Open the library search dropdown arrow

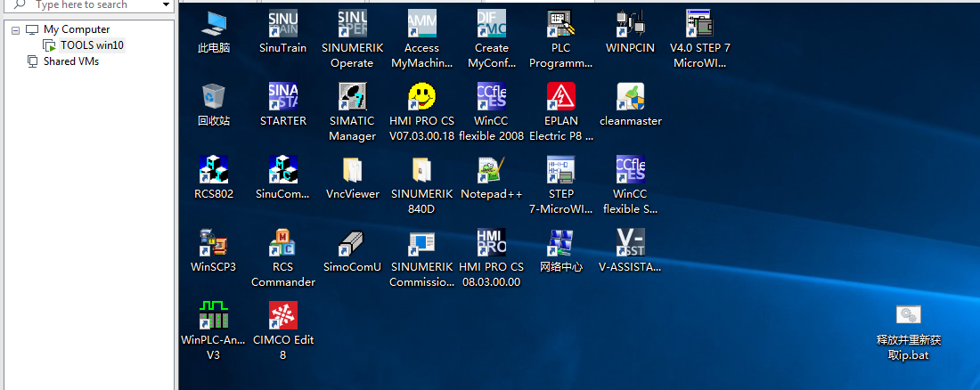[166, 5]
